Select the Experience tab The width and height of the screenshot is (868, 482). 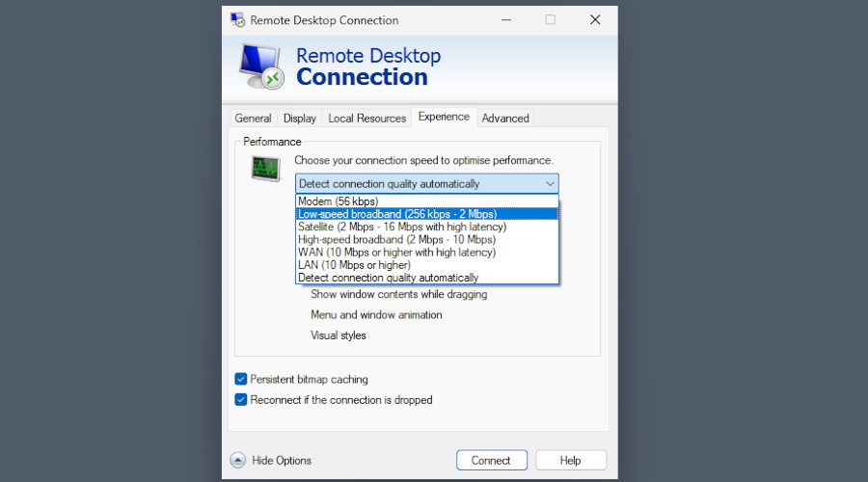click(x=444, y=117)
